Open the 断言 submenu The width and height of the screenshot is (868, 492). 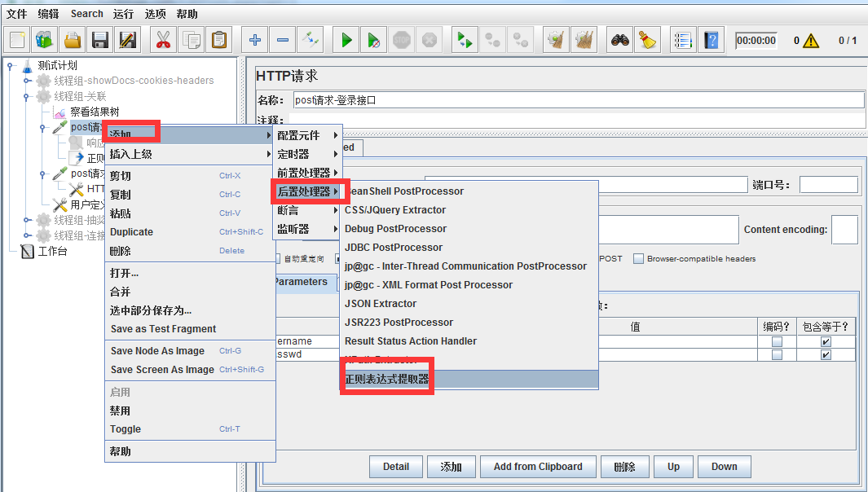307,210
